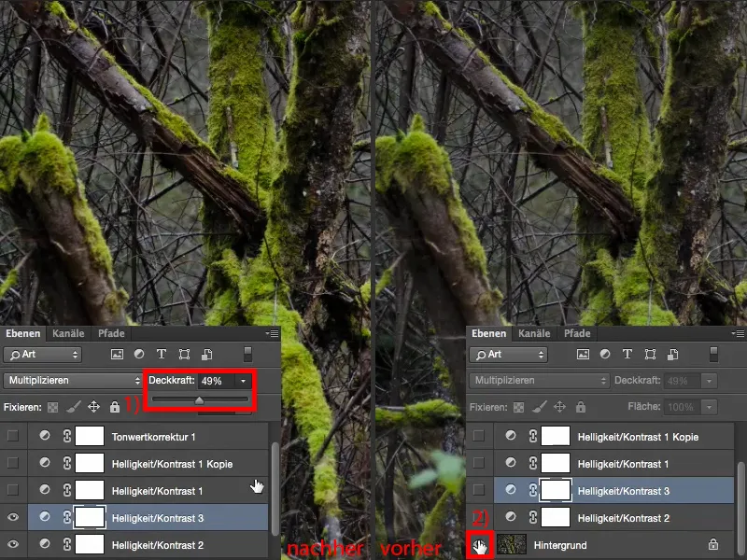Click adjustment icon of Helligkeit/Kontrast 2, right panel

(x=511, y=517)
